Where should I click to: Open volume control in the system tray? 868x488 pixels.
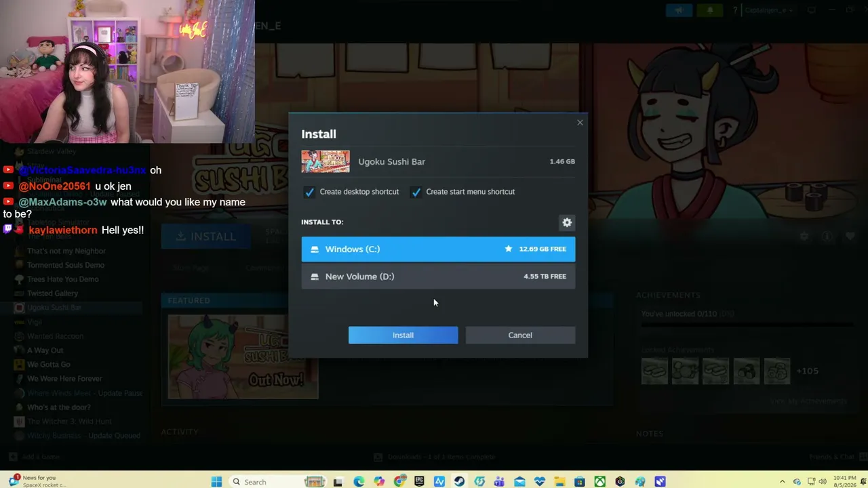(823, 482)
